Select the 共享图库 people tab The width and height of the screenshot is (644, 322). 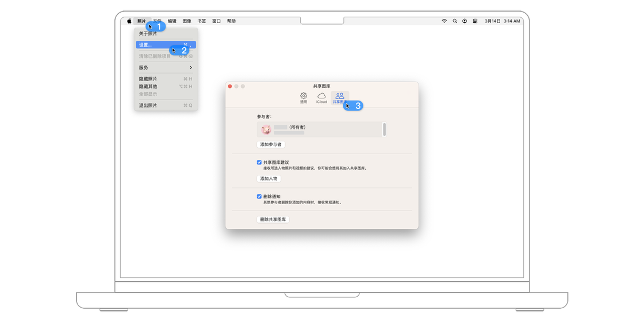[340, 98]
